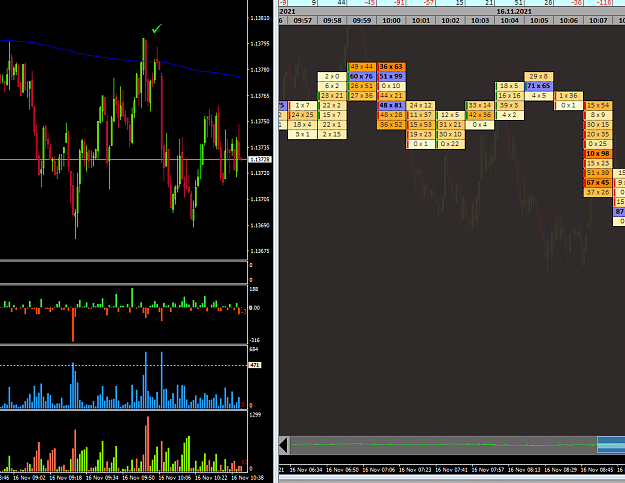Click the footprint cell 29 x 8

tap(539, 76)
